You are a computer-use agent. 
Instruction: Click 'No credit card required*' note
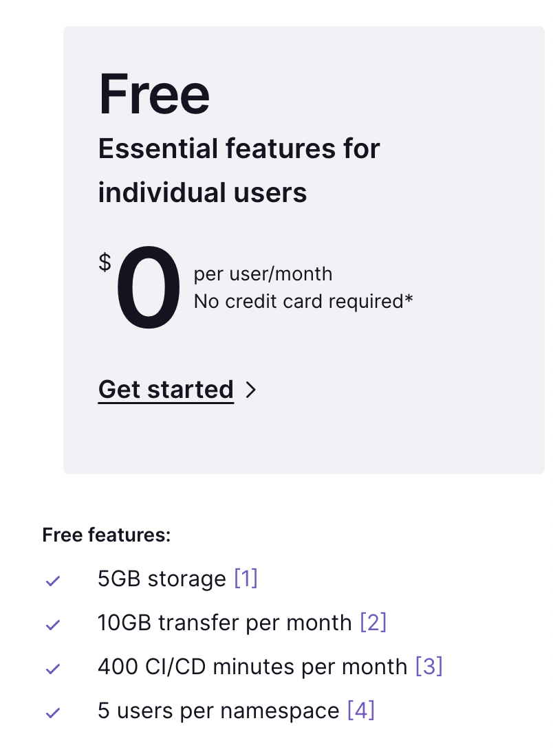[x=303, y=301]
